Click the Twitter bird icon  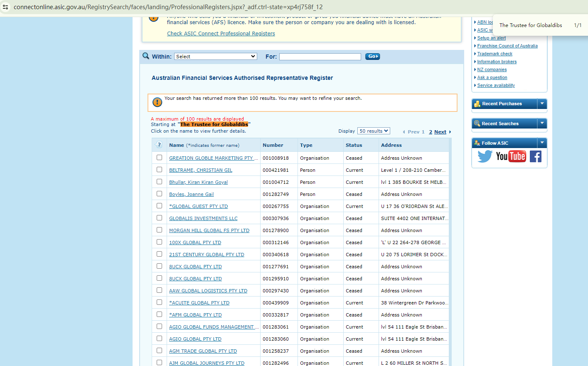(485, 156)
